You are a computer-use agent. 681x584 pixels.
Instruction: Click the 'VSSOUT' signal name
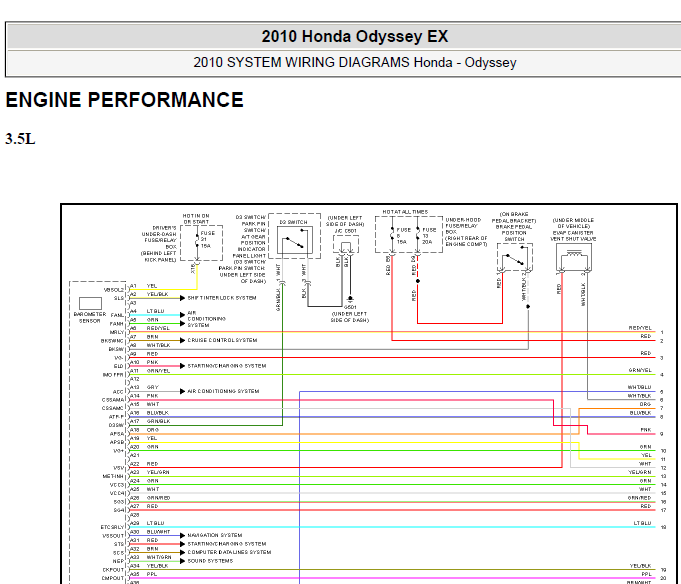click(113, 536)
